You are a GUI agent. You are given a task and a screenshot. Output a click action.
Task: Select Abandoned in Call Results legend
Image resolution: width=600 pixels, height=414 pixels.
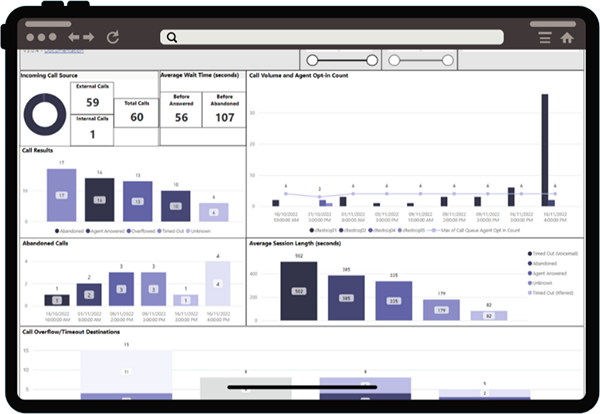[69, 231]
